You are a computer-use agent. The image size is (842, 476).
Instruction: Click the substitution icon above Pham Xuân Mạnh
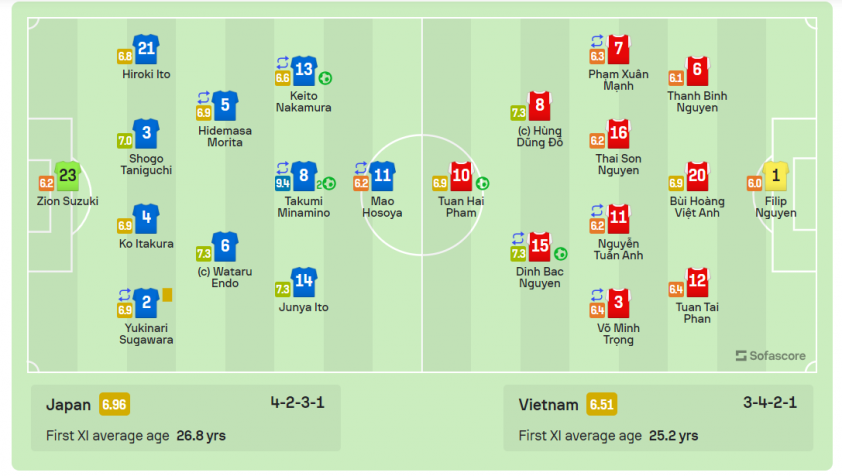pos(597,41)
